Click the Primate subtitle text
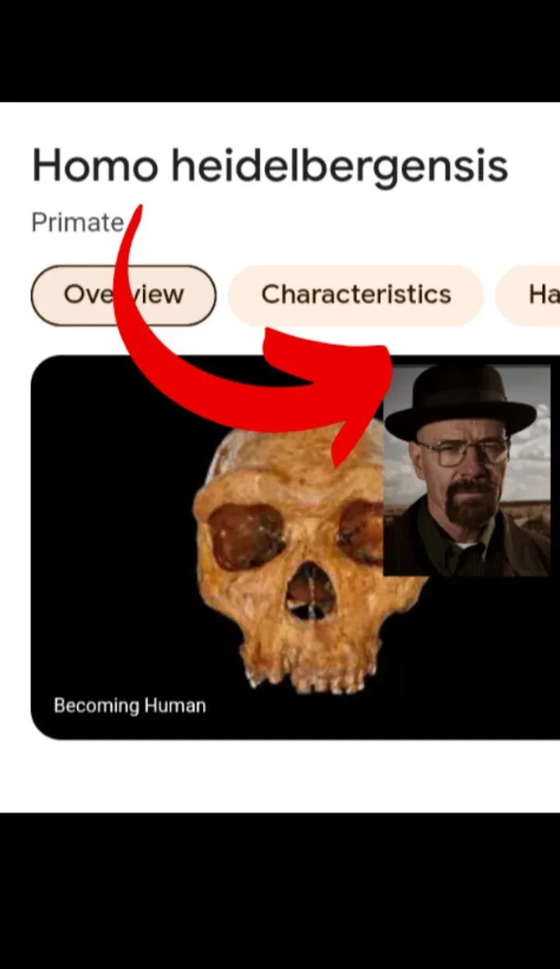This screenshot has height=969, width=560. (77, 223)
